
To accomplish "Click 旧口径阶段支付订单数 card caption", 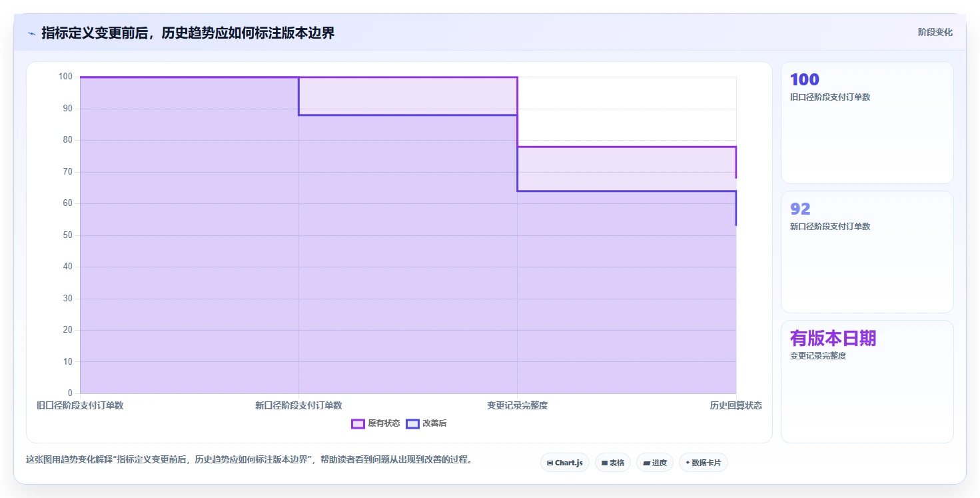I will pyautogui.click(x=830, y=97).
